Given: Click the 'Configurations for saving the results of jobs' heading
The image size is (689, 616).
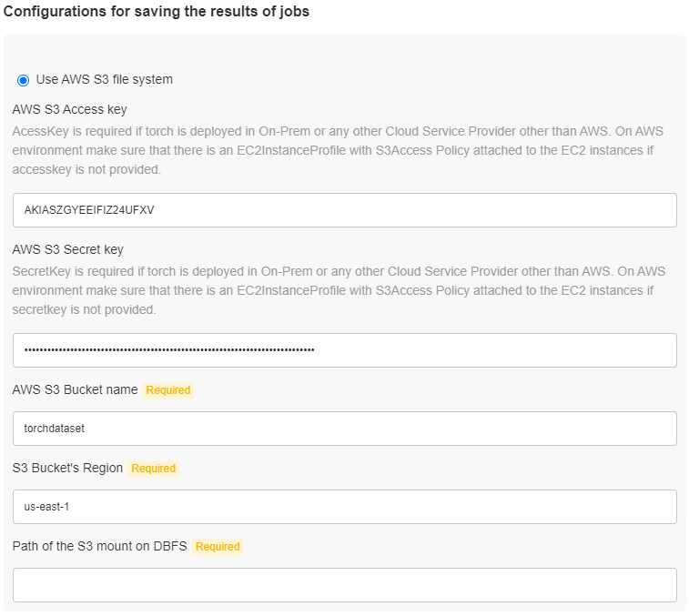Looking at the screenshot, I should 157,13.
